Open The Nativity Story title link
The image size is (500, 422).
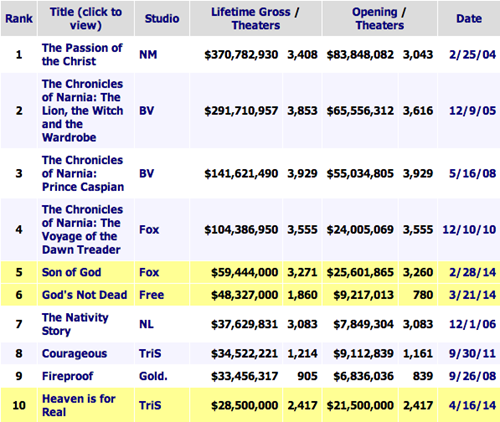pos(75,324)
